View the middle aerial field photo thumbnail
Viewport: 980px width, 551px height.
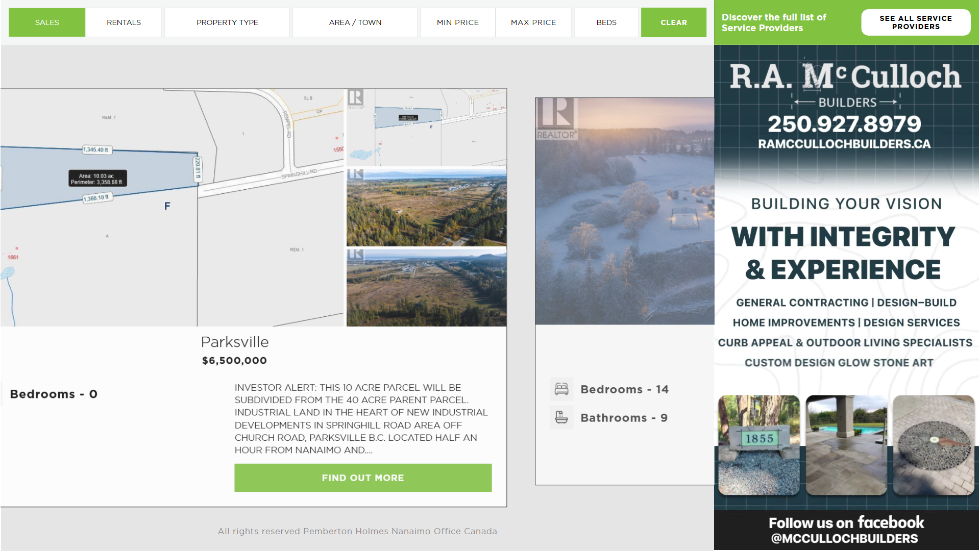point(427,208)
